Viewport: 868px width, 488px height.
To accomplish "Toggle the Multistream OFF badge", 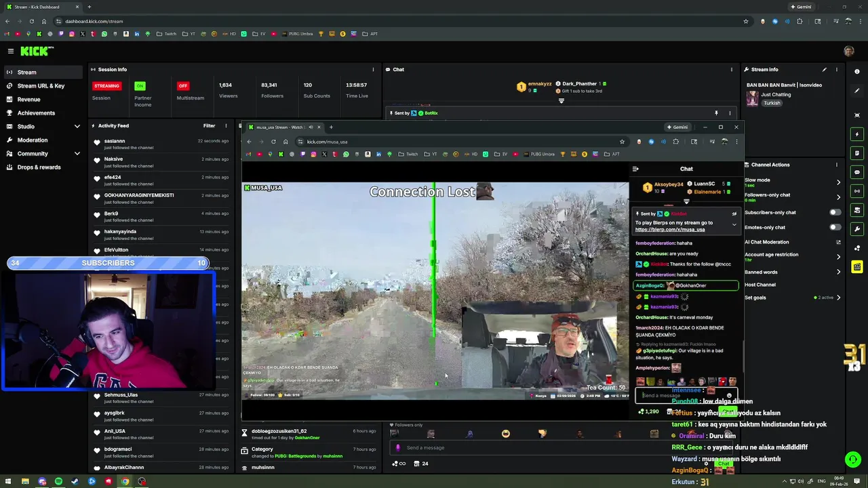I will click(182, 86).
